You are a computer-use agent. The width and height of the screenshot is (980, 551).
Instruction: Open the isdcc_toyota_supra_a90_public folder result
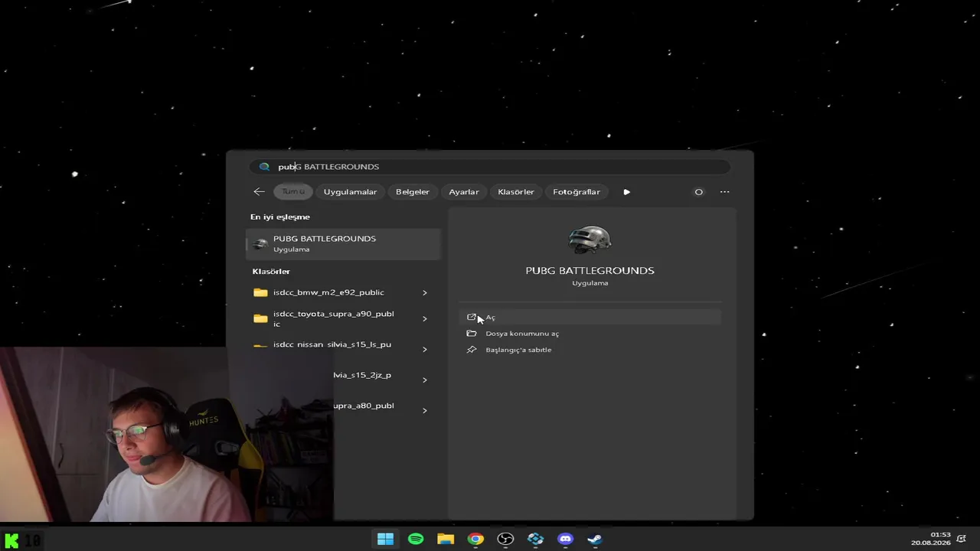[x=332, y=318]
